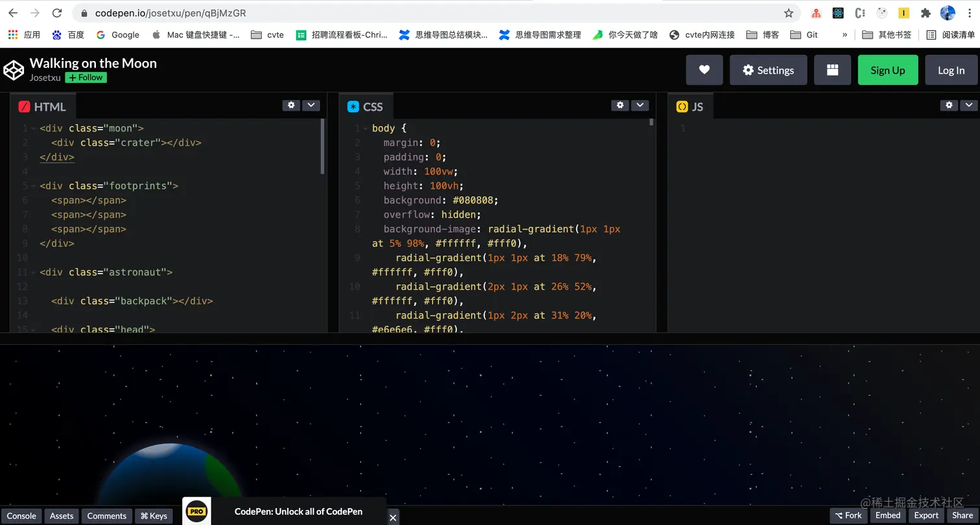Image resolution: width=980 pixels, height=525 pixels.
Task: Reload the page
Action: tap(57, 13)
